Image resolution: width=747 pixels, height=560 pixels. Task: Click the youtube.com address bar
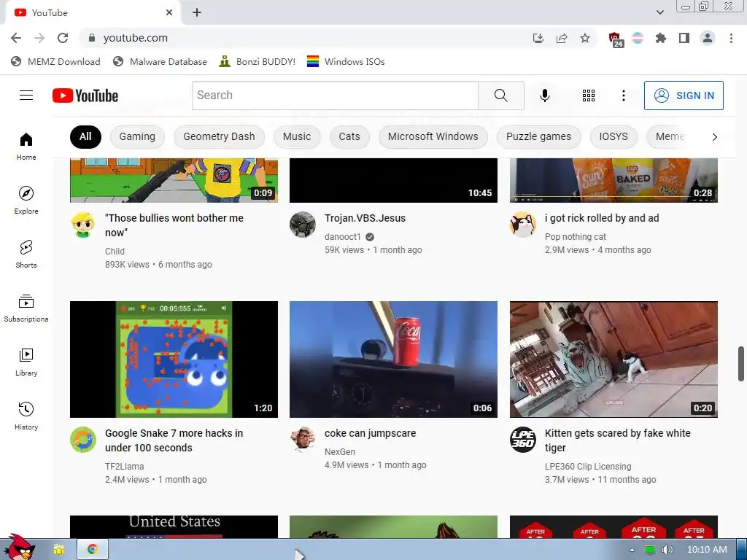click(x=305, y=38)
